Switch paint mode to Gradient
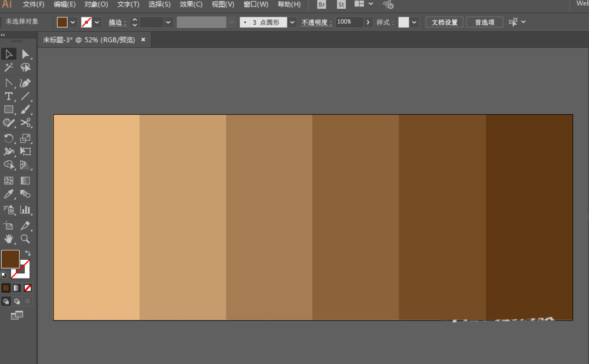 pyautogui.click(x=16, y=288)
